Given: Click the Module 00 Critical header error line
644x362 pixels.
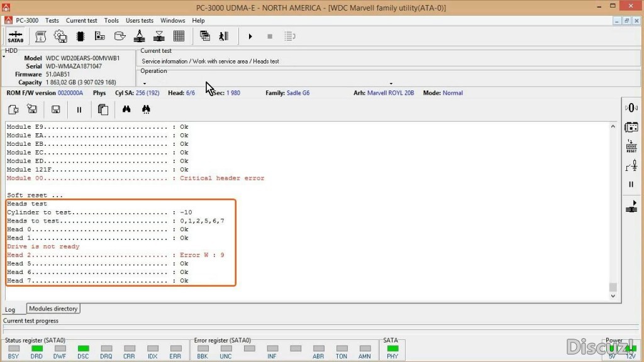Looking at the screenshot, I should 136,178.
